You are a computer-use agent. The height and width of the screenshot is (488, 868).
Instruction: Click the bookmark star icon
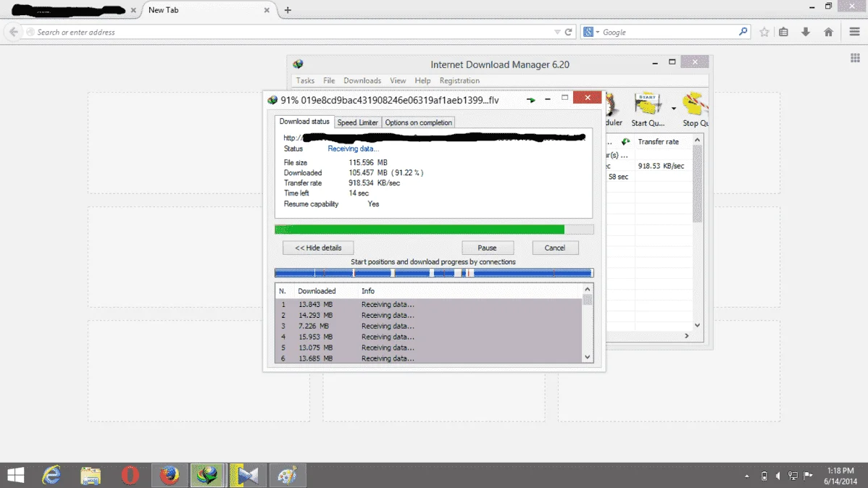pos(764,32)
